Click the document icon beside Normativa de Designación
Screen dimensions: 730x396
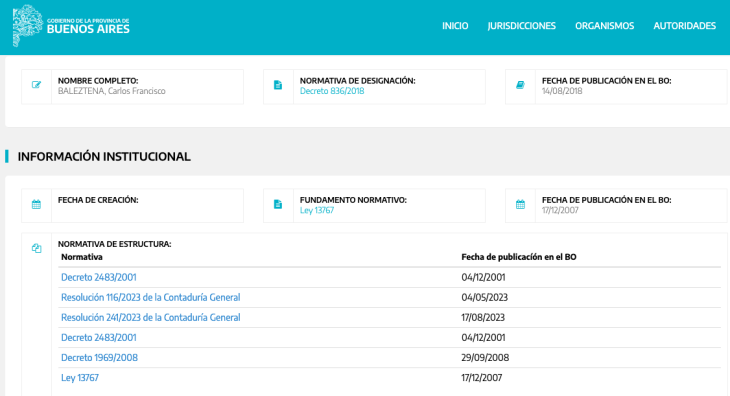pos(278,85)
